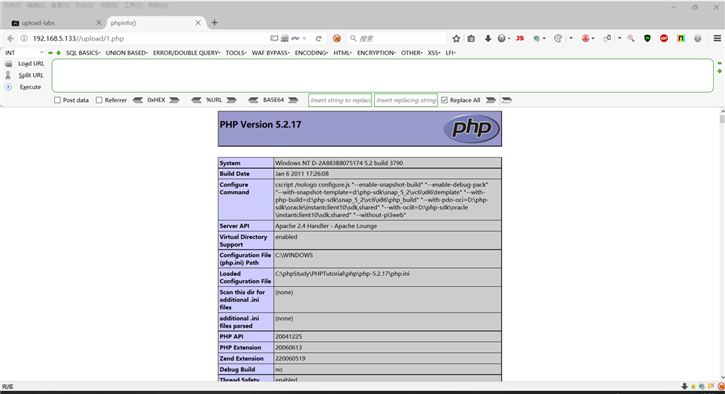The height and width of the screenshot is (394, 725).
Task: Click the scrollbar down arrow
Action: [x=722, y=377]
